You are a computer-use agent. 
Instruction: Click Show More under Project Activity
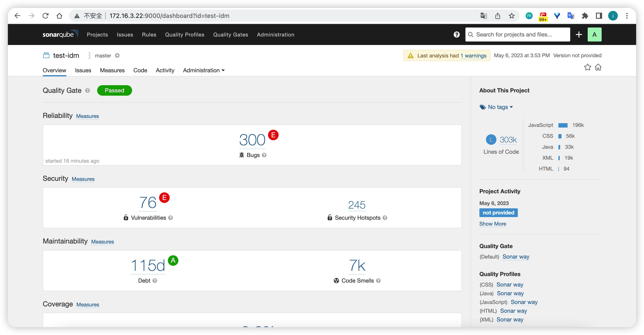click(x=492, y=224)
